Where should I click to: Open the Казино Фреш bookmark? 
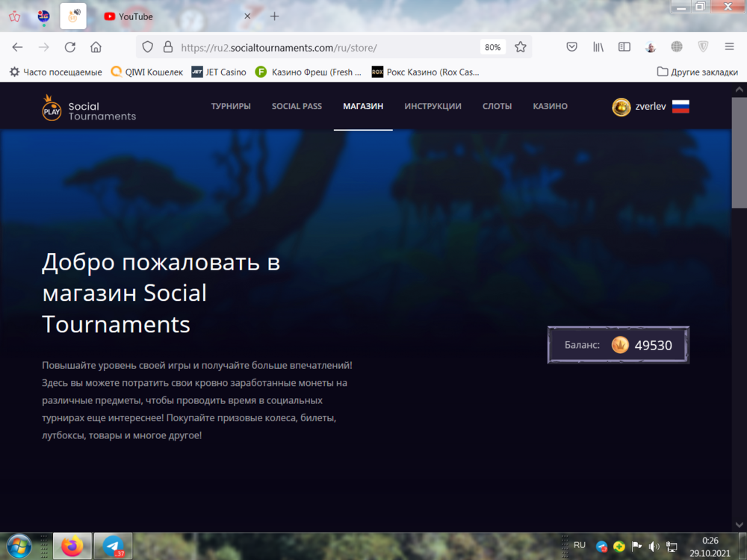click(309, 72)
